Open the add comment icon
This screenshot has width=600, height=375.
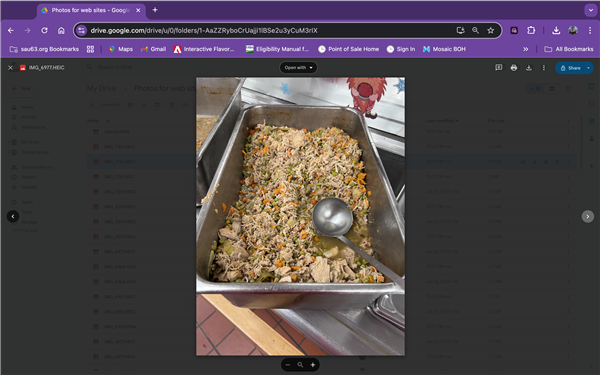click(499, 68)
